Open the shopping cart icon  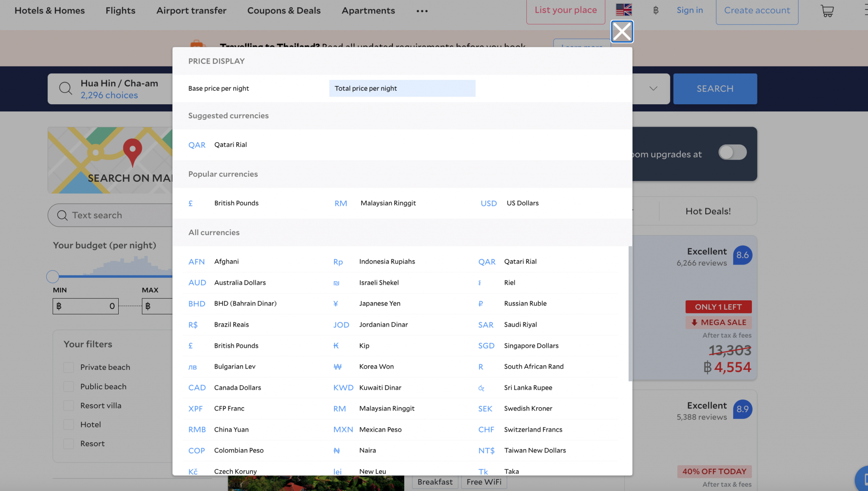coord(827,11)
